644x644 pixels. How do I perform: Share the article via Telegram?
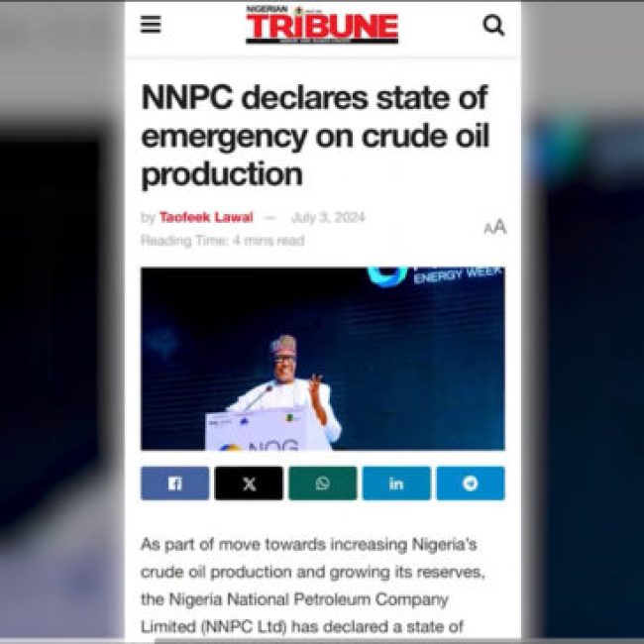[x=471, y=483]
